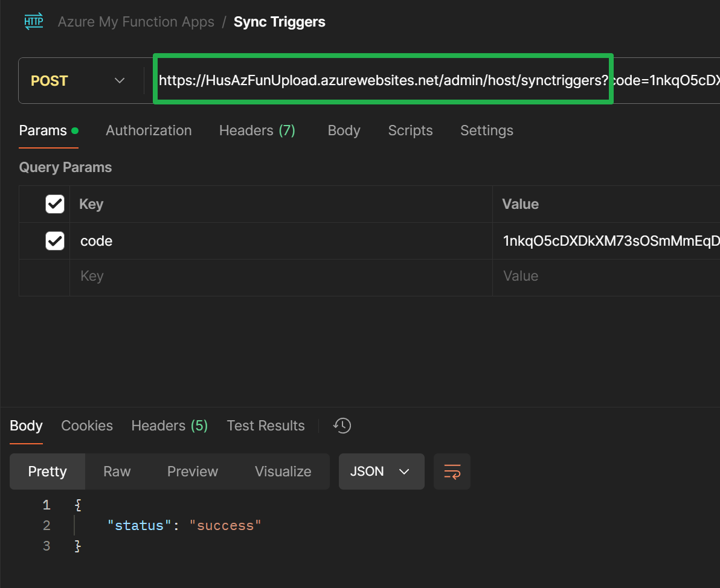Click the code parameter value cell
Screen dimensions: 720x588
click(606, 241)
